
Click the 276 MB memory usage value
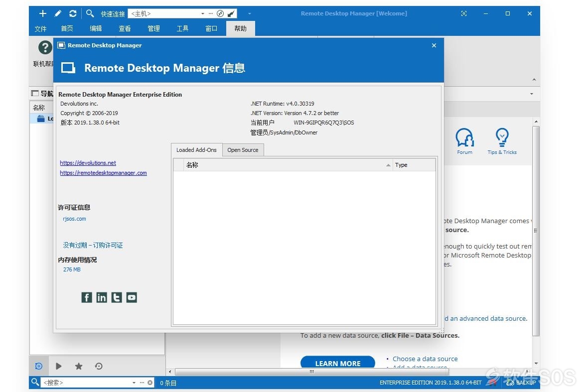[x=72, y=269]
